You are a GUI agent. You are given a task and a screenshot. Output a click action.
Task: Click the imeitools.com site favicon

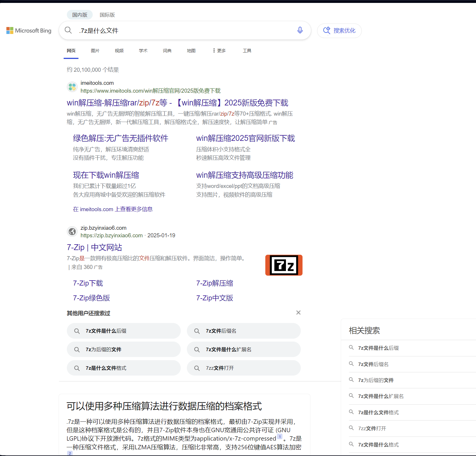click(x=72, y=87)
